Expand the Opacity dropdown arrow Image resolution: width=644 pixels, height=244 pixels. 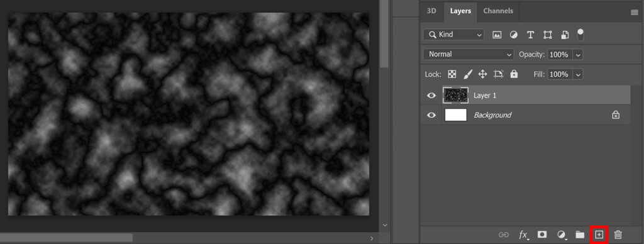(578, 54)
